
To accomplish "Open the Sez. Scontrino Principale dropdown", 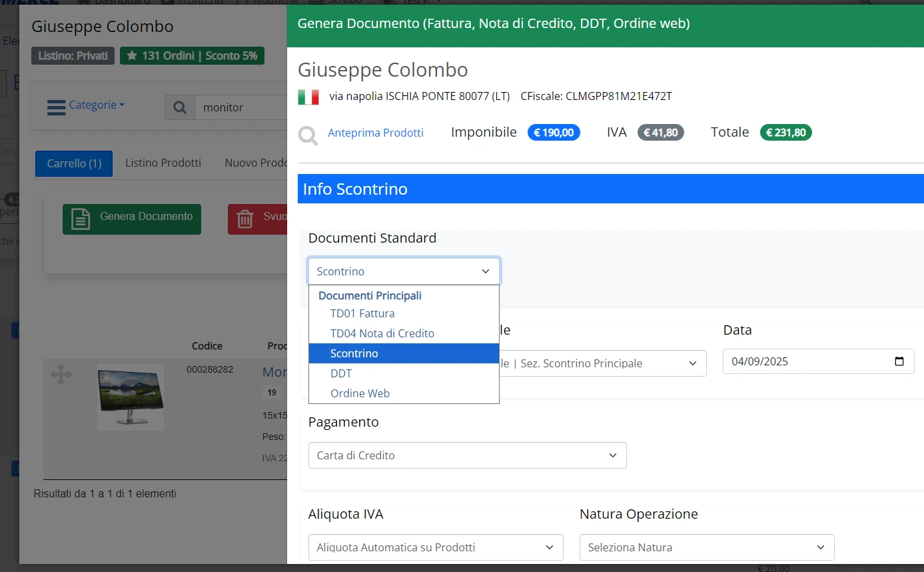I will 603,363.
